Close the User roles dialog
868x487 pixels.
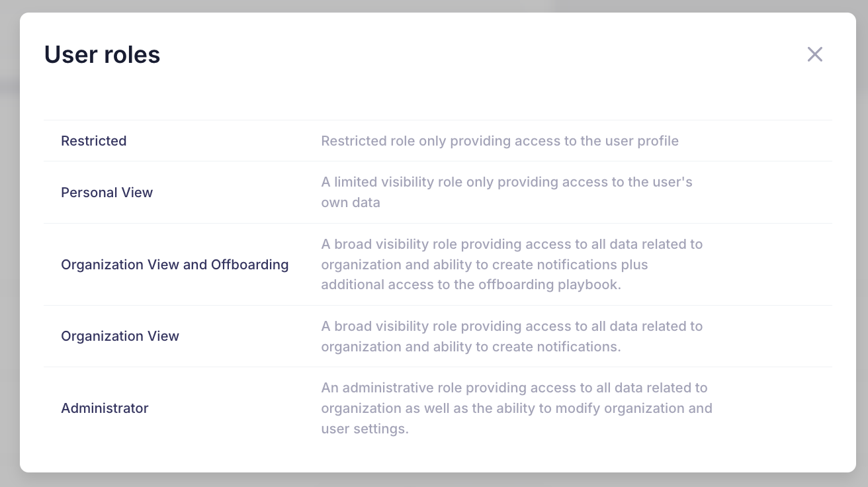[x=814, y=54]
